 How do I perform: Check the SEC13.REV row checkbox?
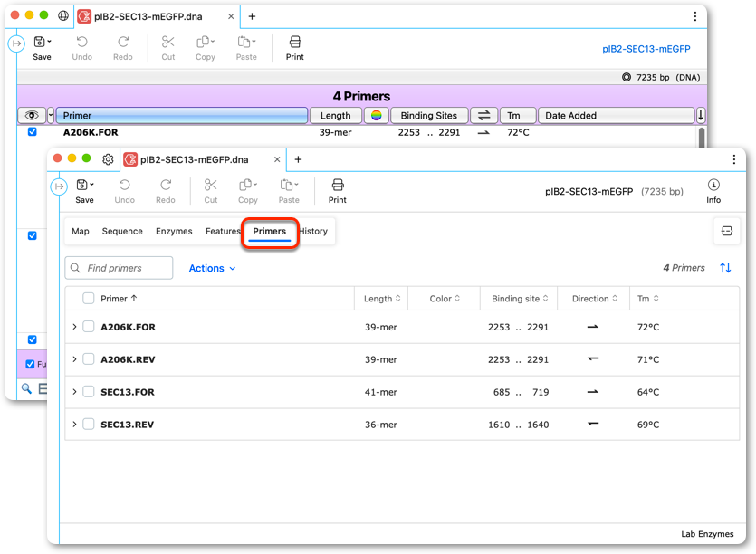[88, 425]
